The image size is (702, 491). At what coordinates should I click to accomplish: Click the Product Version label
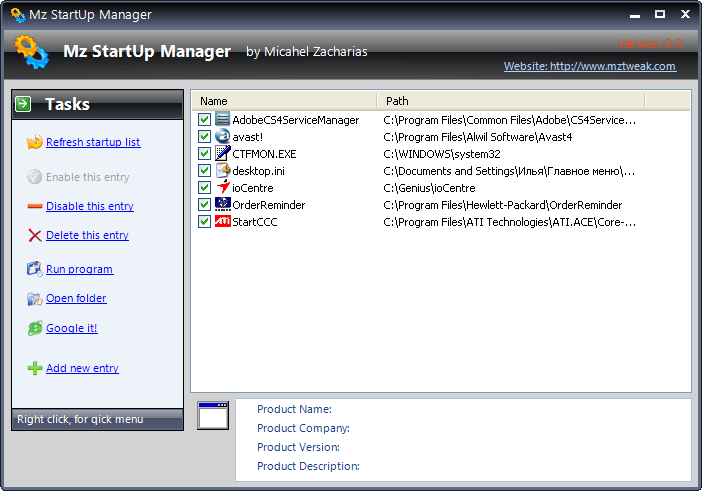click(298, 447)
